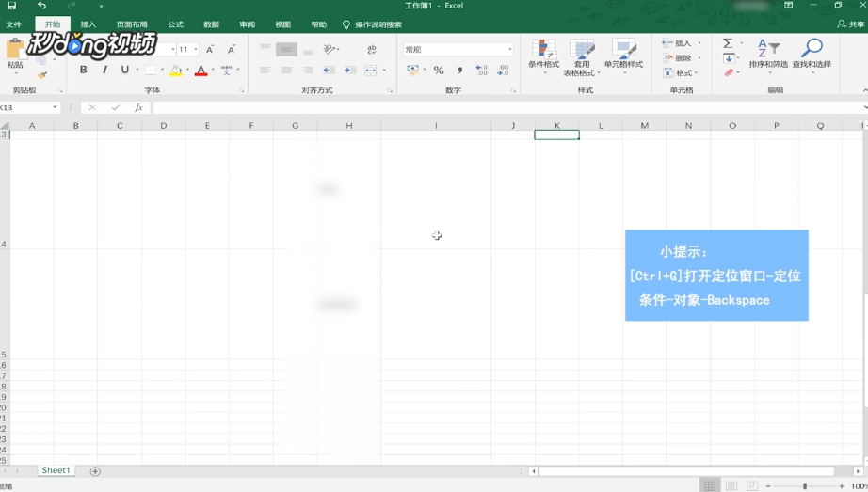Apply accounting number format icon

(412, 70)
